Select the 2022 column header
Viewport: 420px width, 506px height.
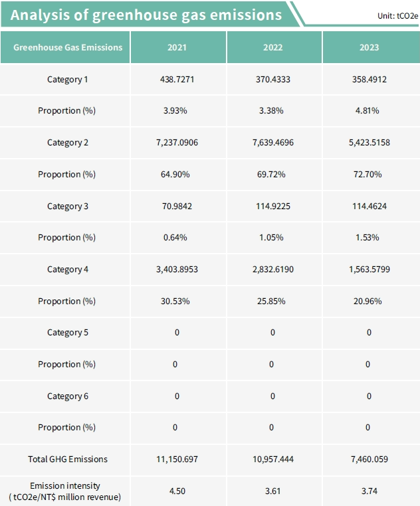(x=273, y=47)
